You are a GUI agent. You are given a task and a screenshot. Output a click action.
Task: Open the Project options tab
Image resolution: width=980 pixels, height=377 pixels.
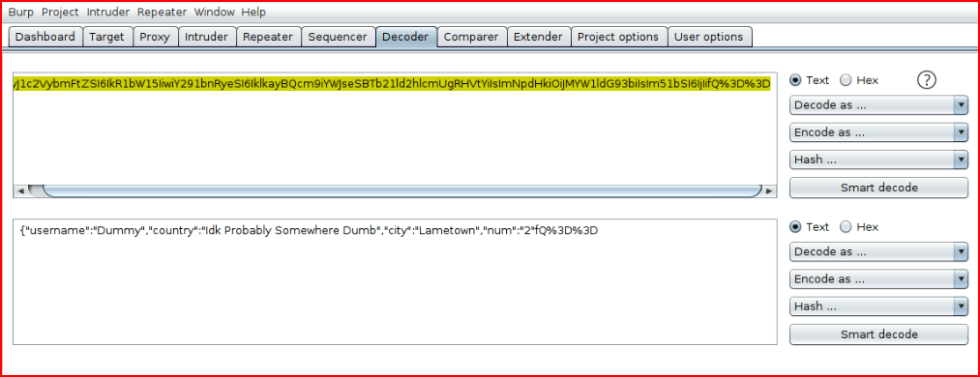point(618,37)
